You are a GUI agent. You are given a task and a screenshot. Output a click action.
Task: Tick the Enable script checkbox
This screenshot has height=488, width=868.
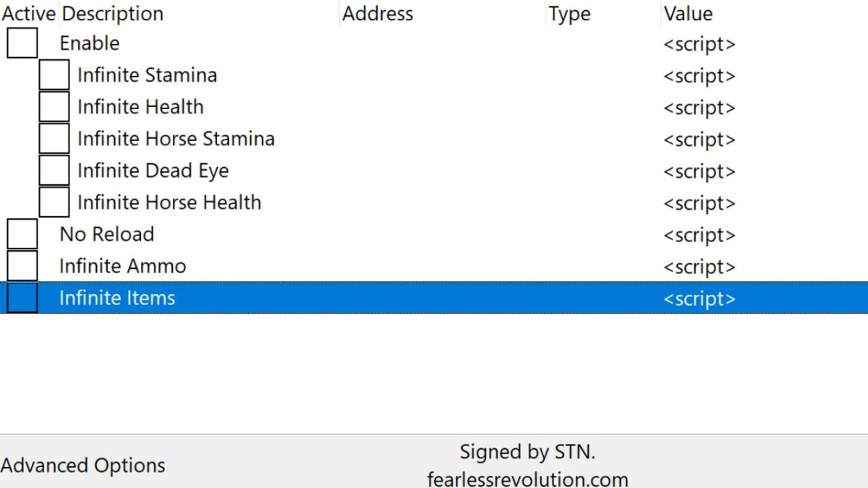pyautogui.click(x=22, y=43)
